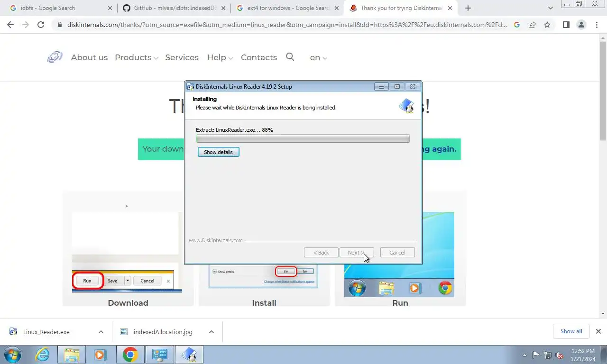Switch to the idbfs Google Search tab

tap(59, 8)
